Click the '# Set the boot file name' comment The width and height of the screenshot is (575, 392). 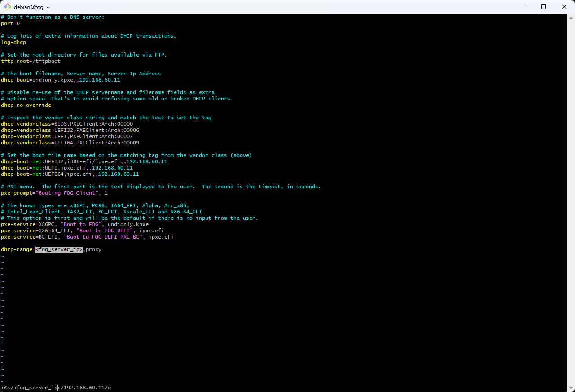click(127, 155)
